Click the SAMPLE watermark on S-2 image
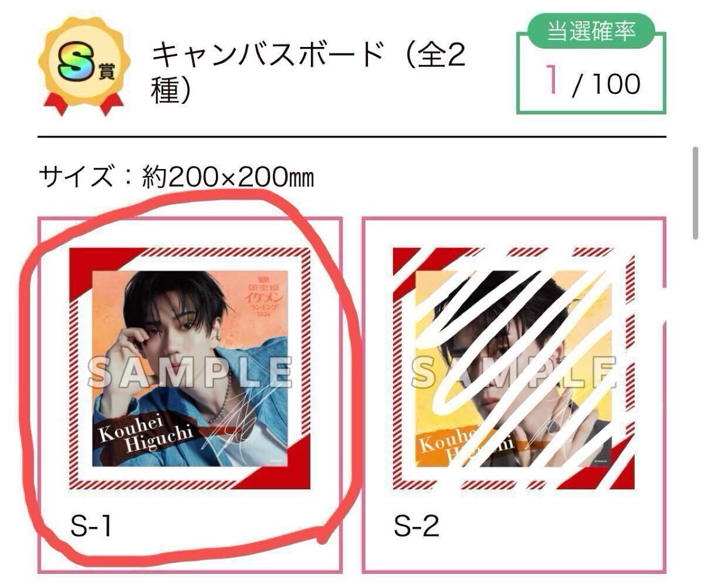 [514, 372]
